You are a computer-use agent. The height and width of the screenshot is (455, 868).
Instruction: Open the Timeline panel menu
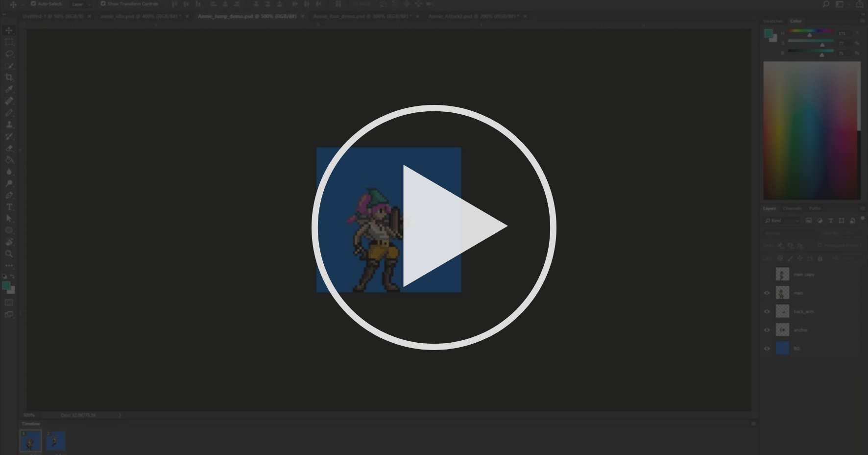(x=754, y=424)
